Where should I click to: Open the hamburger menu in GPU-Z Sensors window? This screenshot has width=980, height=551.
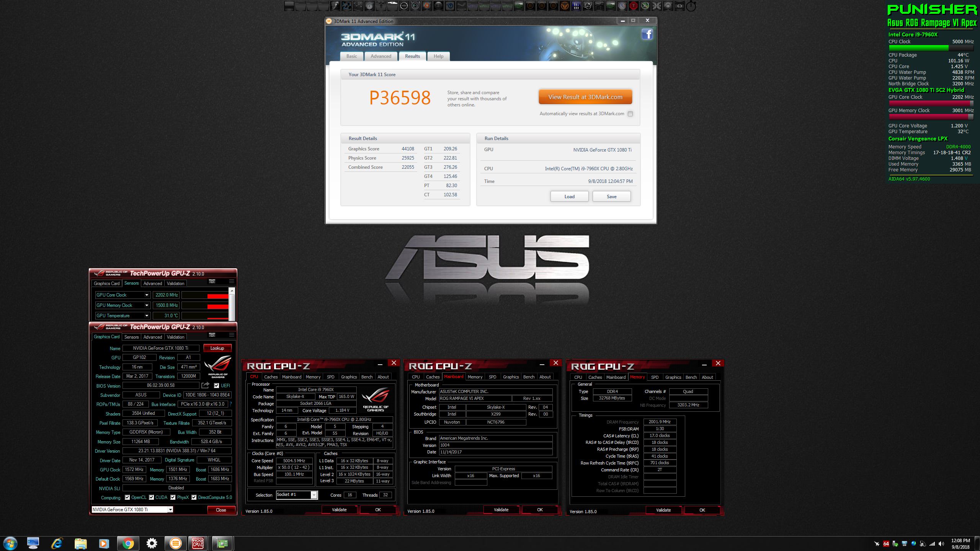click(231, 281)
